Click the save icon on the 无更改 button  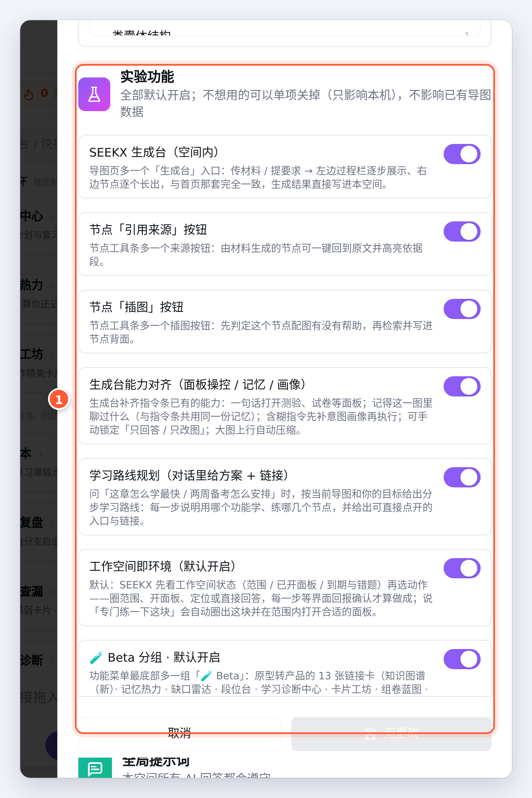click(370, 734)
